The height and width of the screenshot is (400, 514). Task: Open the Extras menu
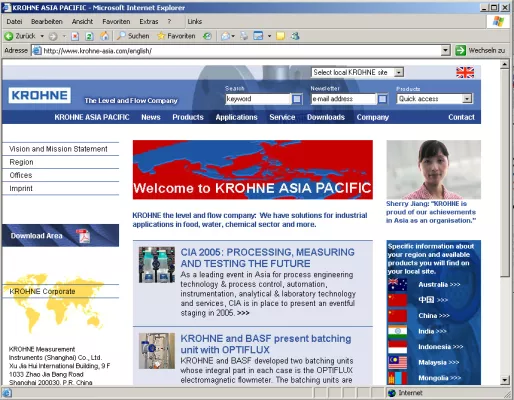point(149,22)
